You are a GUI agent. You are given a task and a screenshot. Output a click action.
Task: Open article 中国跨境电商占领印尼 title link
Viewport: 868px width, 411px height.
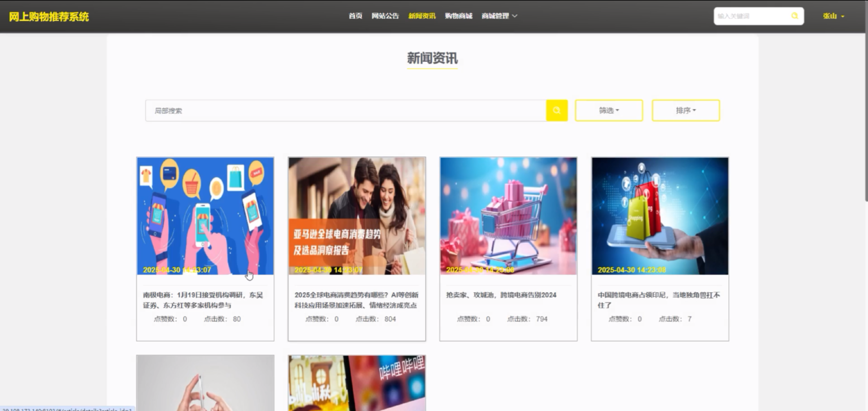[658, 300]
